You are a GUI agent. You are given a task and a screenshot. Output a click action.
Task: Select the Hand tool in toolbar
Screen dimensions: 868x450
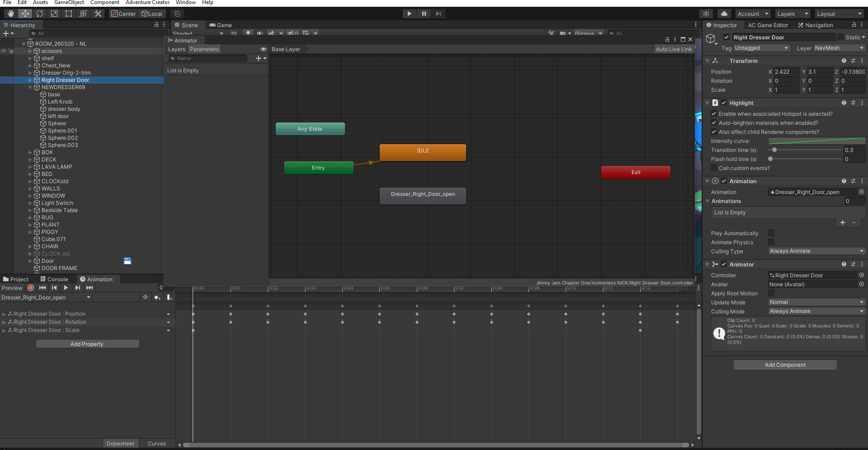tap(11, 14)
